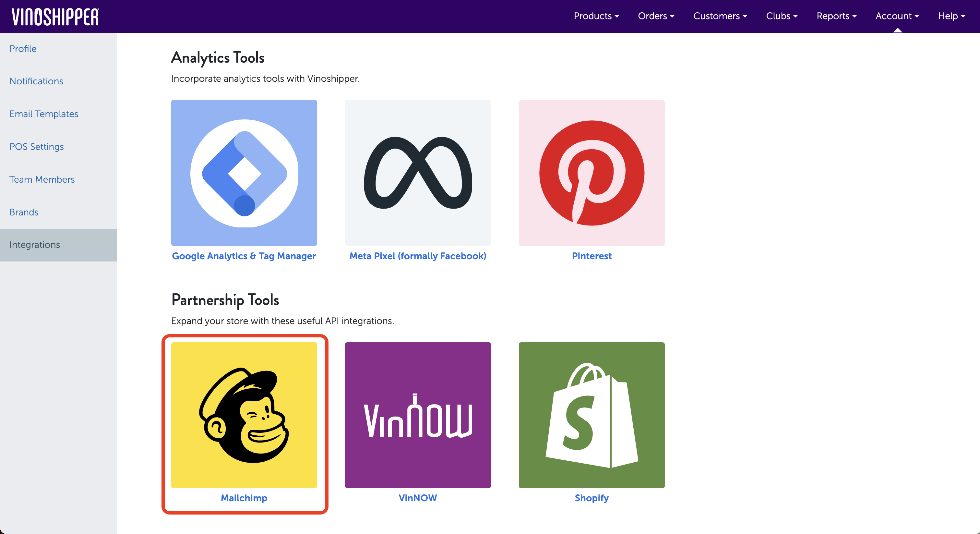Screen dimensions: 980x534
Task: Open the Orders dropdown menu
Action: click(x=656, y=16)
